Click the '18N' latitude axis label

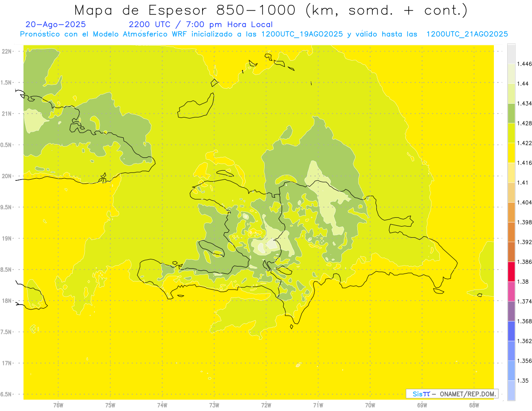(x=6, y=301)
